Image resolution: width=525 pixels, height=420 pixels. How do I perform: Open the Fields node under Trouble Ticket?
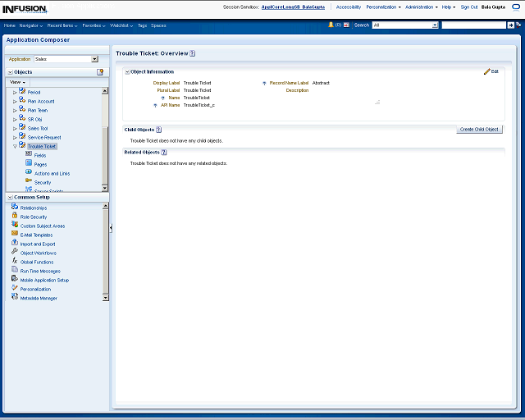(39, 155)
